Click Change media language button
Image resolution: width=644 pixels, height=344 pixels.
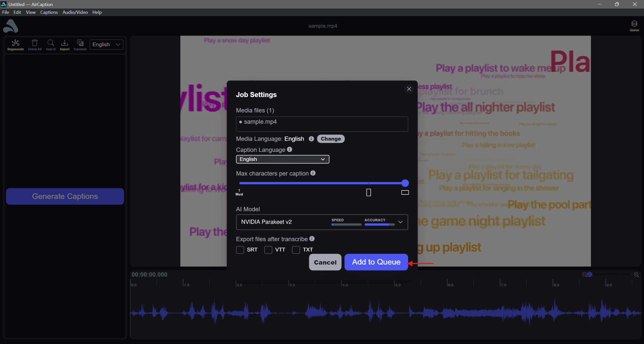point(331,139)
